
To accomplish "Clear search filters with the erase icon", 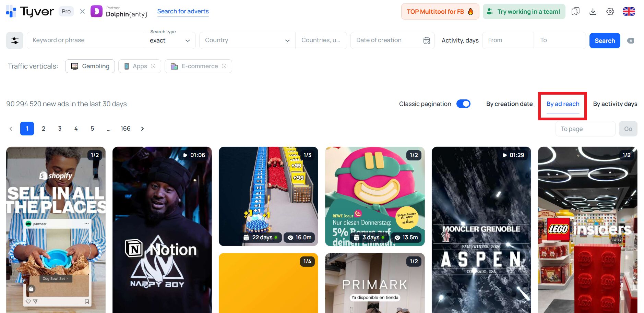I will point(630,40).
